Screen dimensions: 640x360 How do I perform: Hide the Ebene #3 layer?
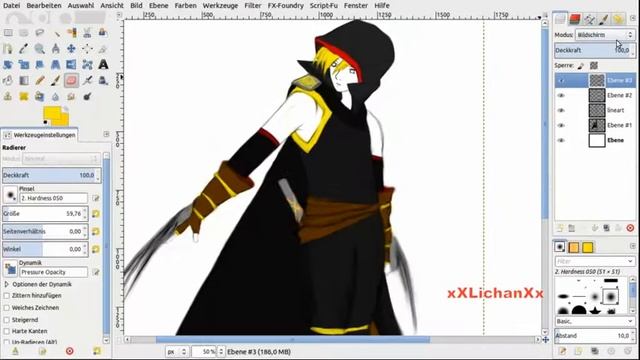click(x=561, y=80)
